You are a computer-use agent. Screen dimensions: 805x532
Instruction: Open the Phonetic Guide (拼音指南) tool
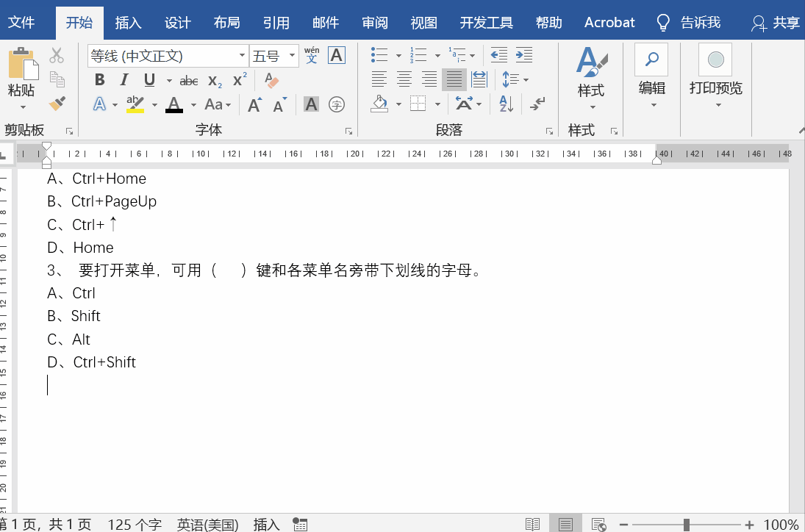pos(310,55)
